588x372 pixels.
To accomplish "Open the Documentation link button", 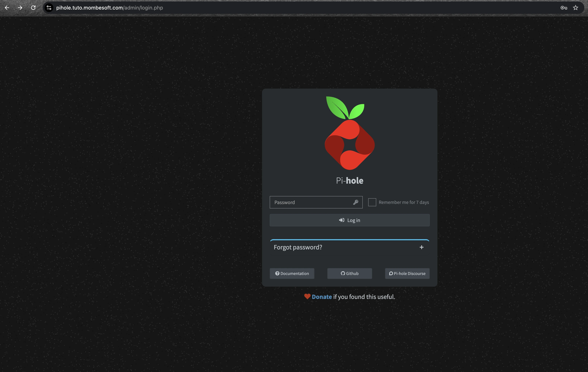I will click(x=292, y=273).
